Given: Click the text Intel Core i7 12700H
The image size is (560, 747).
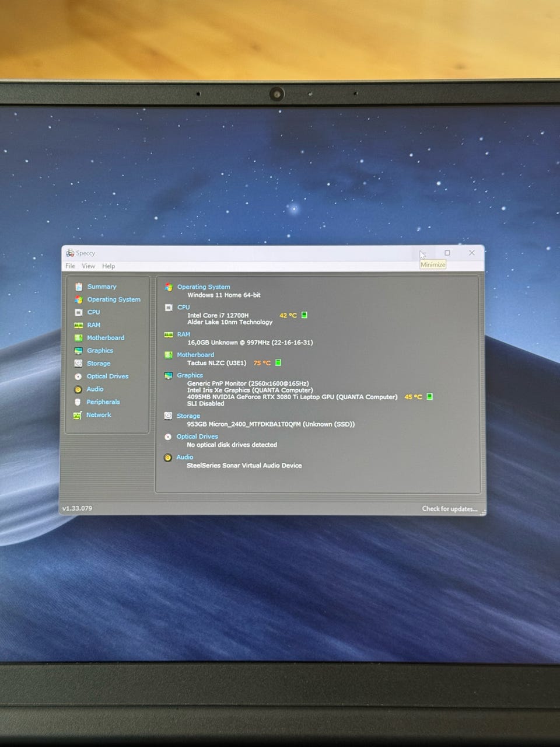Looking at the screenshot, I should coord(218,315).
